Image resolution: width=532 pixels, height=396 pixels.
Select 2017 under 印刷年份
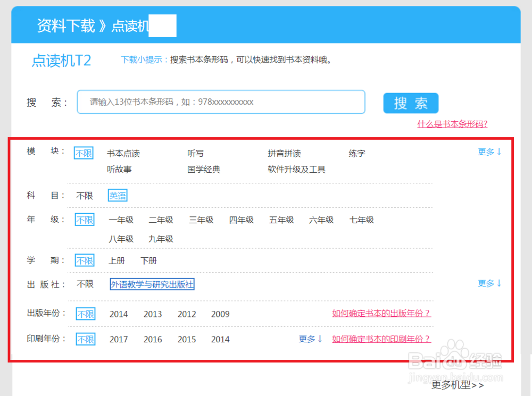(119, 339)
